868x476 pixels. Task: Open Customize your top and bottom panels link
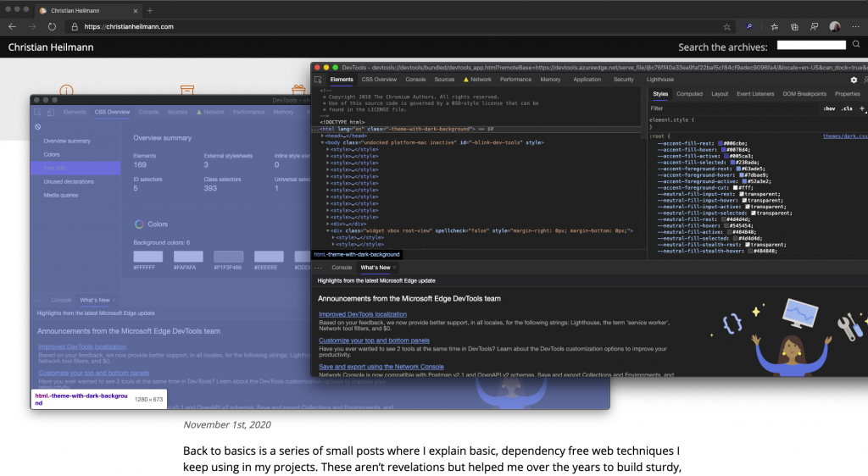374,340
